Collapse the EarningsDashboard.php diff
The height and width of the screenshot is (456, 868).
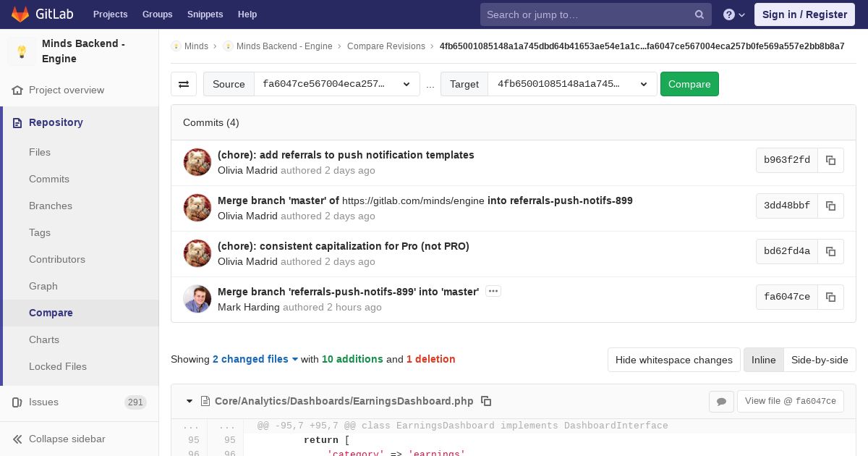click(190, 401)
